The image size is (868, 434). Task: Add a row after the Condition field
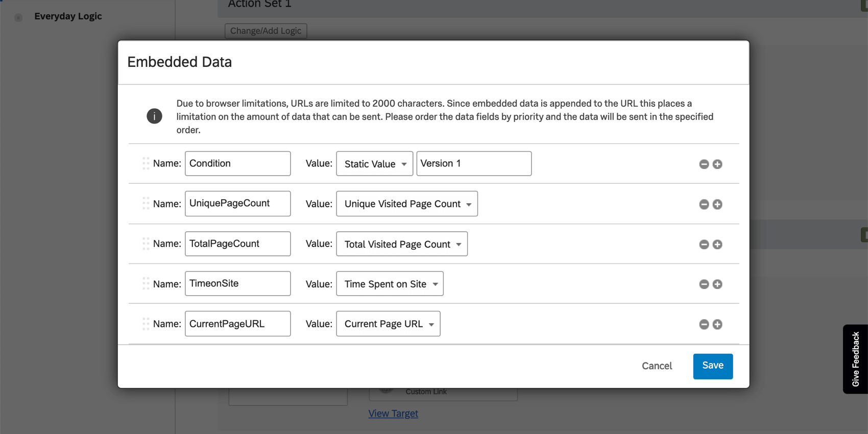click(x=717, y=164)
